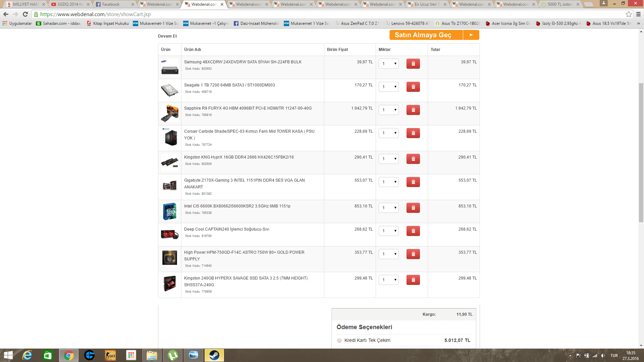Delete the Samsung DVD drive from cart
Viewport: 644px width, 362px height.
coord(413,64)
